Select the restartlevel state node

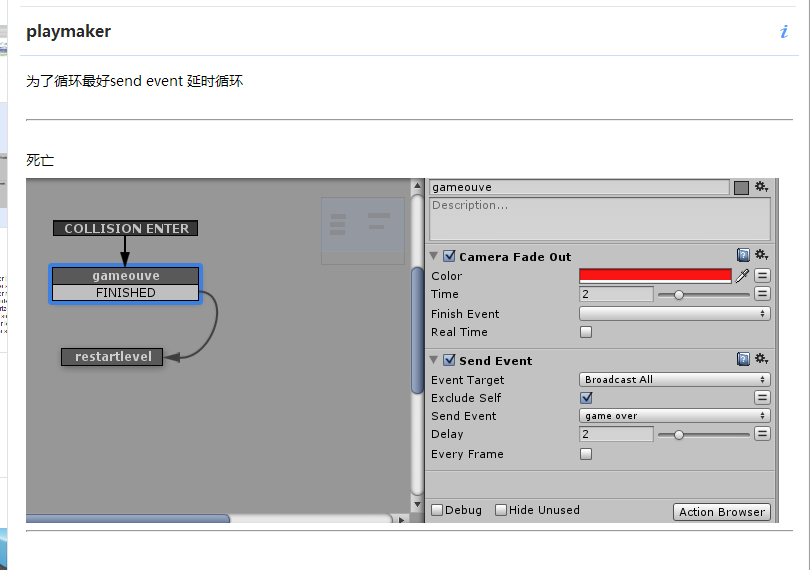pos(112,357)
